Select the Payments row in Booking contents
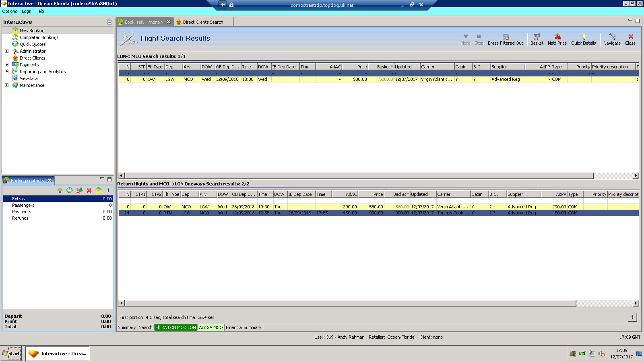Viewport: 644px width, 362px height. click(58, 212)
